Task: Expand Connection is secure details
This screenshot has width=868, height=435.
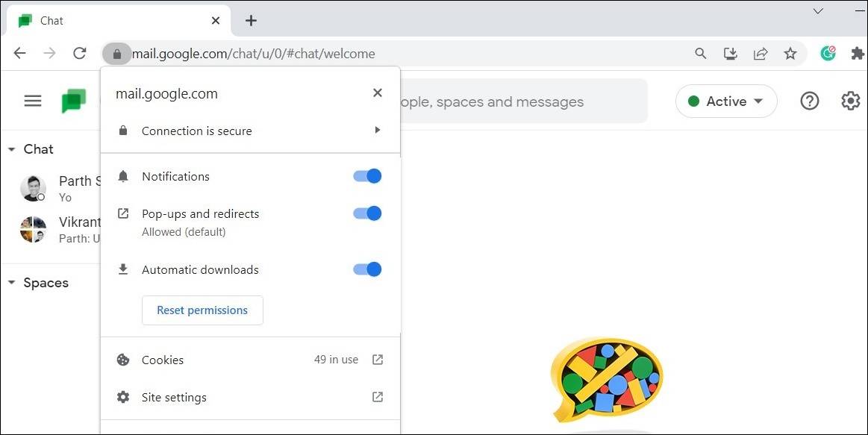Action: click(249, 131)
